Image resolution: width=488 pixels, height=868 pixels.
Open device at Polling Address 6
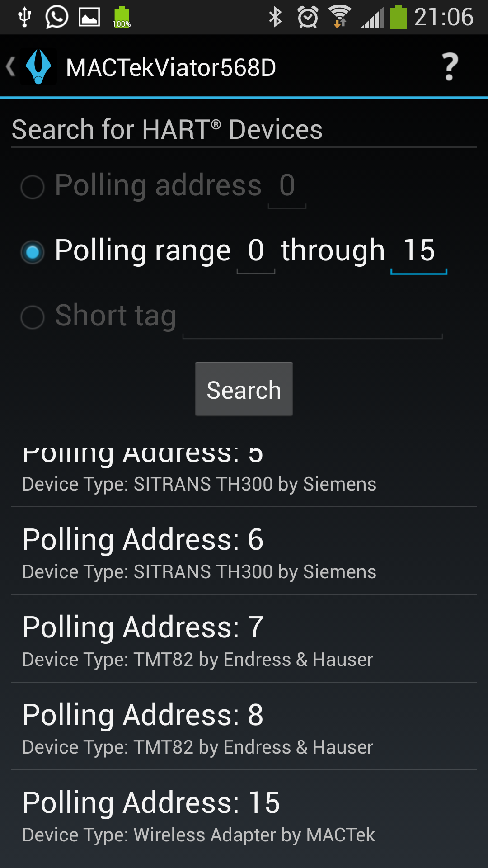[244, 552]
